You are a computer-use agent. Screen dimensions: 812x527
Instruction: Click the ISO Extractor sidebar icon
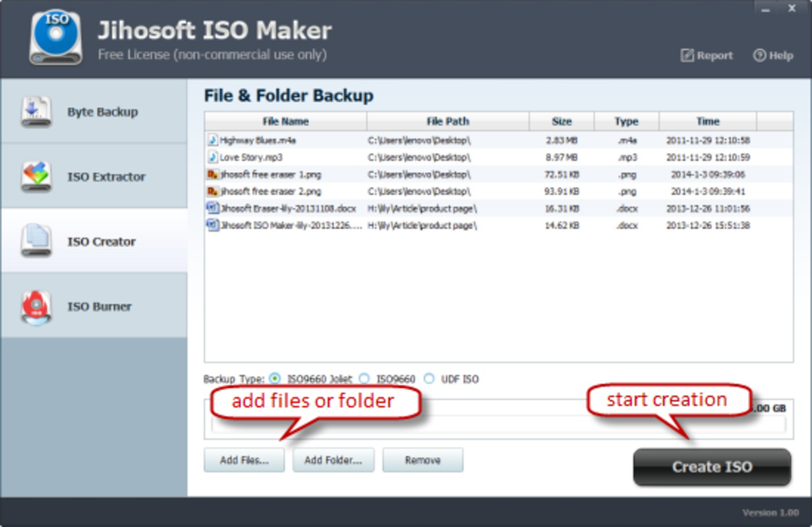coord(36,176)
